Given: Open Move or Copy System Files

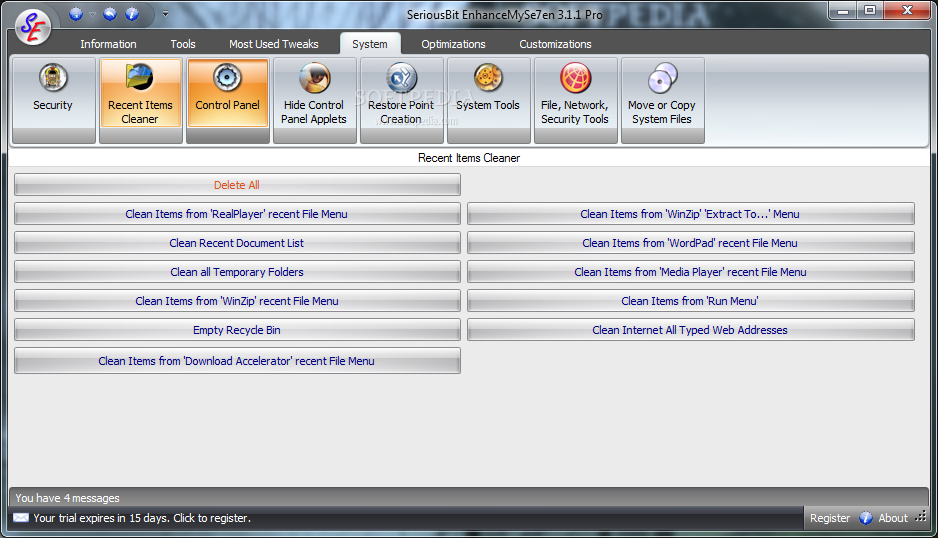Looking at the screenshot, I should [662, 100].
